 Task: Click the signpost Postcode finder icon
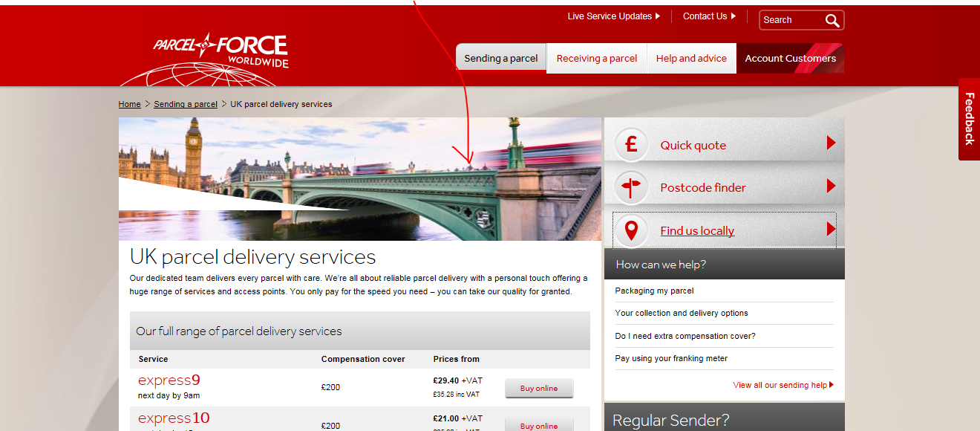[631, 187]
